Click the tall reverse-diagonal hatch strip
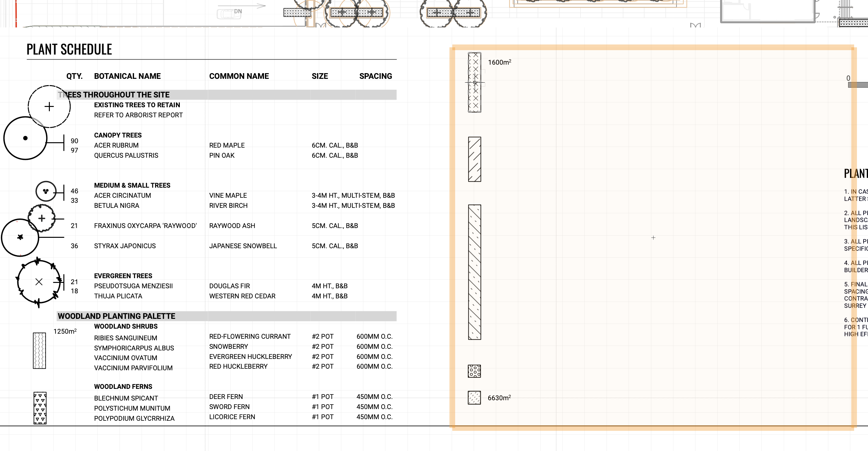The image size is (868, 451). click(474, 272)
